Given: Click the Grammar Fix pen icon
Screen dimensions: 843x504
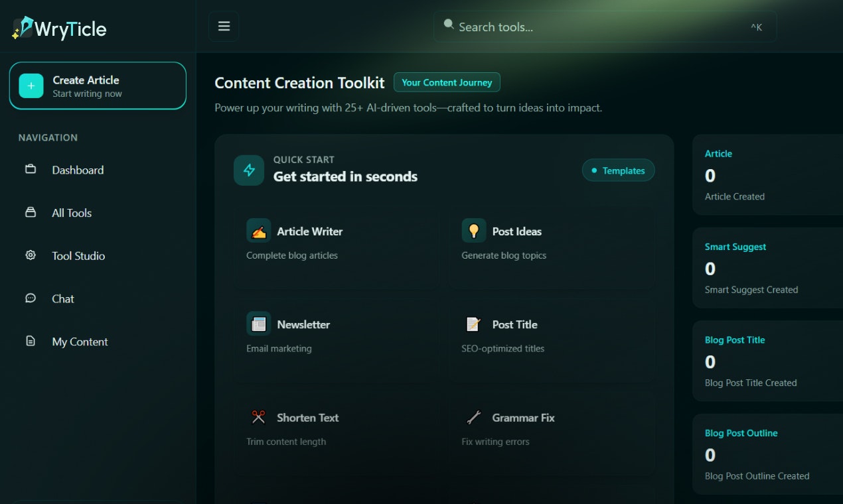Looking at the screenshot, I should pyautogui.click(x=473, y=417).
